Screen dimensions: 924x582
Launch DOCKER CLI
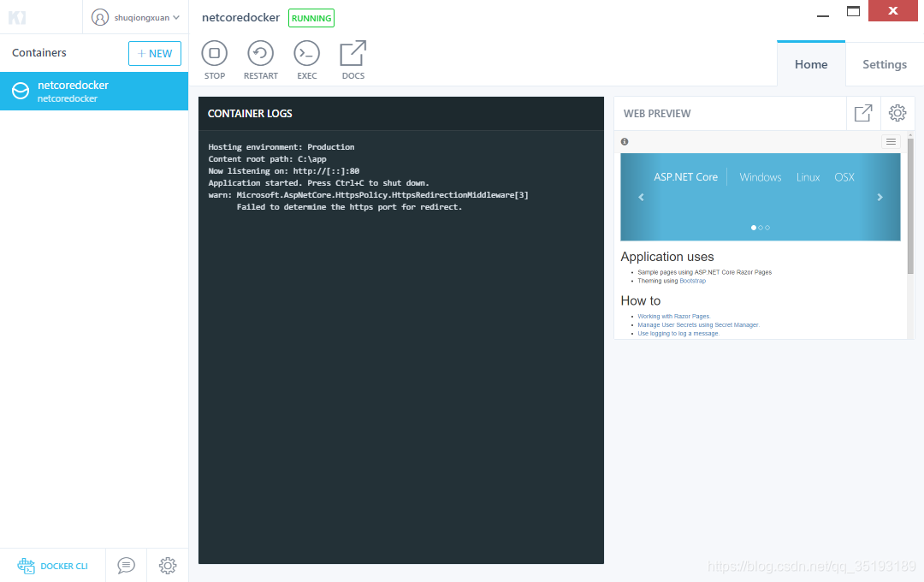coord(52,566)
